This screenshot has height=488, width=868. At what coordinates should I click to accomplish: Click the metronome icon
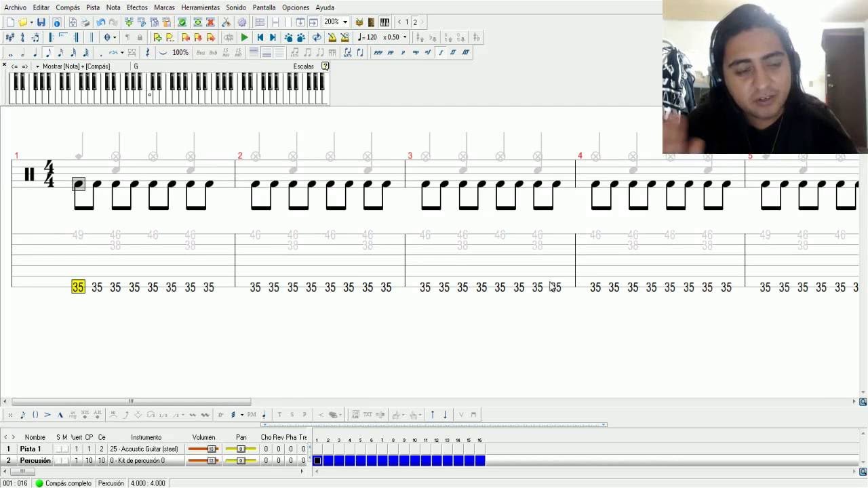click(332, 37)
